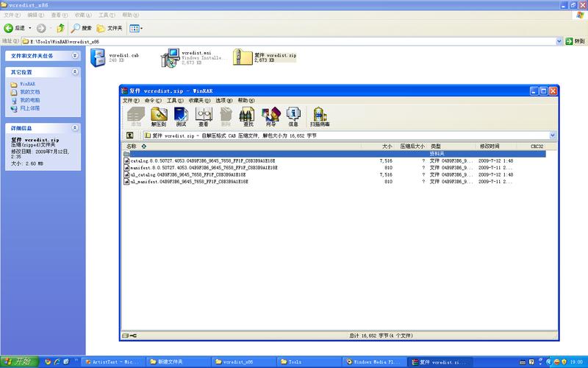This screenshot has height=368, width=588.
Task: Click Explorer 文件夹 (Folders) toolbar button
Action: pyautogui.click(x=110, y=28)
